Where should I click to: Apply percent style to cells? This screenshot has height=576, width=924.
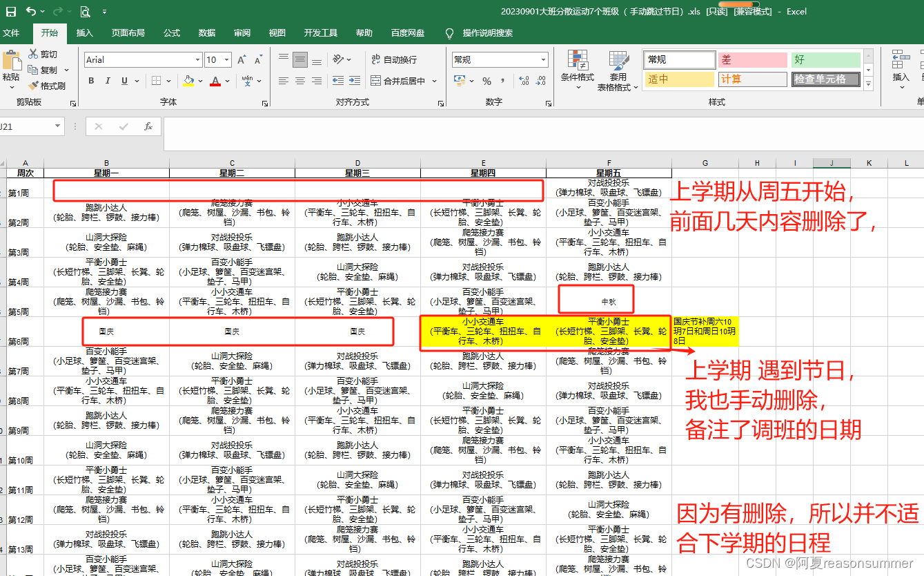[486, 81]
